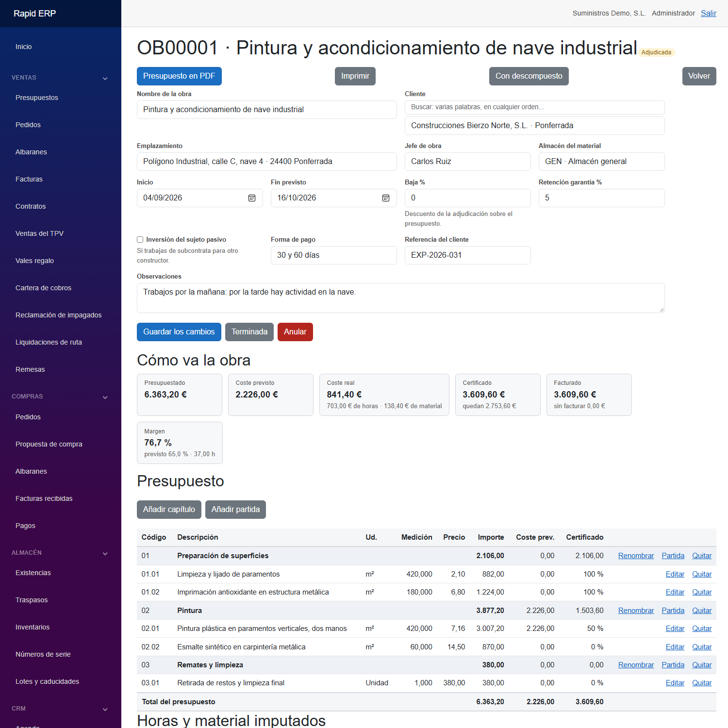This screenshot has width=728, height=728.
Task: Click the Cliente search field
Action: (x=534, y=107)
